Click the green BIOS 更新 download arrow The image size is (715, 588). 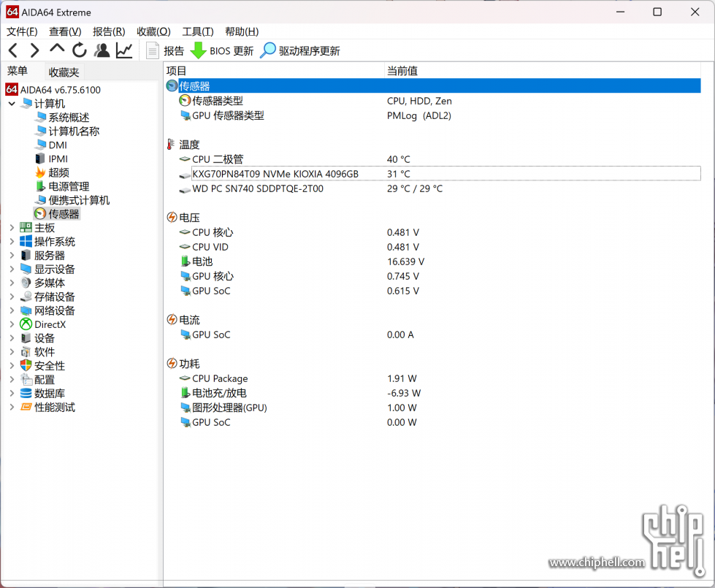[198, 50]
